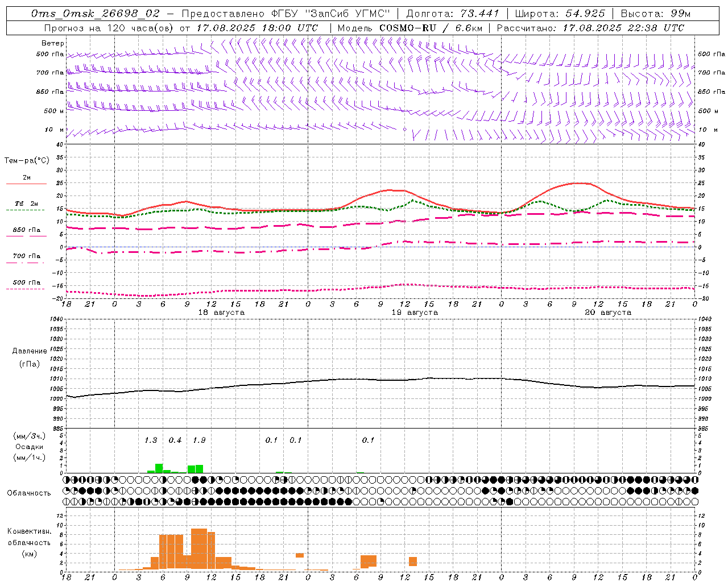Click the Облачность cloudiness label

(29, 493)
